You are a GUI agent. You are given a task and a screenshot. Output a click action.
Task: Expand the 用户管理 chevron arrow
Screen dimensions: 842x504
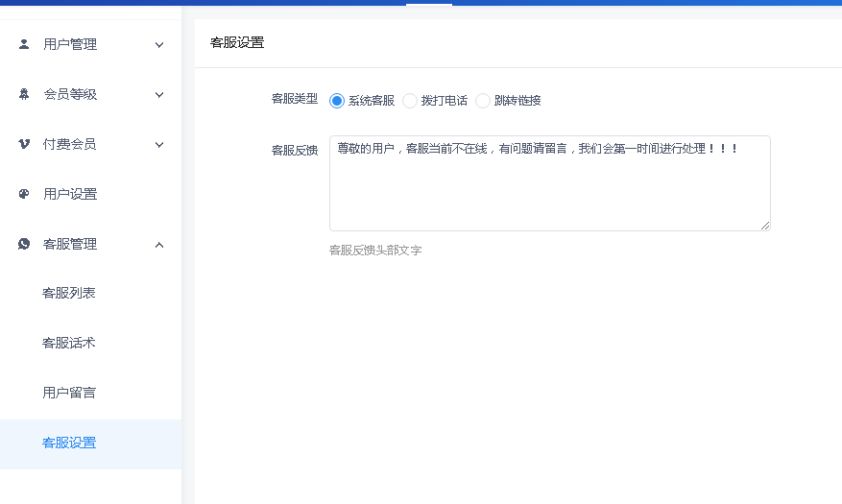(159, 44)
